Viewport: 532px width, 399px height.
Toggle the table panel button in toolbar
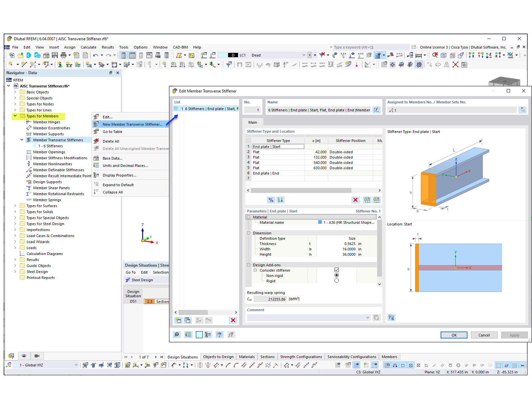tap(132, 55)
